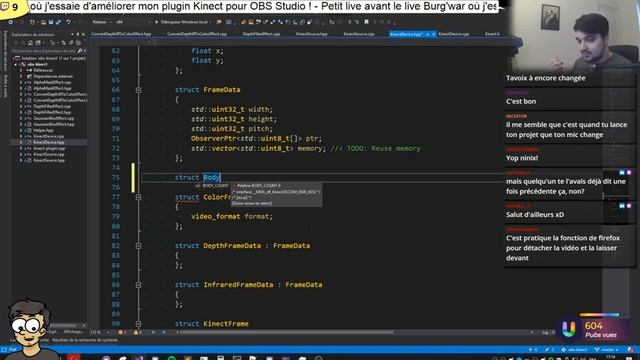Expand the Helper.hpp tree arrow
Screen dimensions: 640x360
tap(21, 130)
